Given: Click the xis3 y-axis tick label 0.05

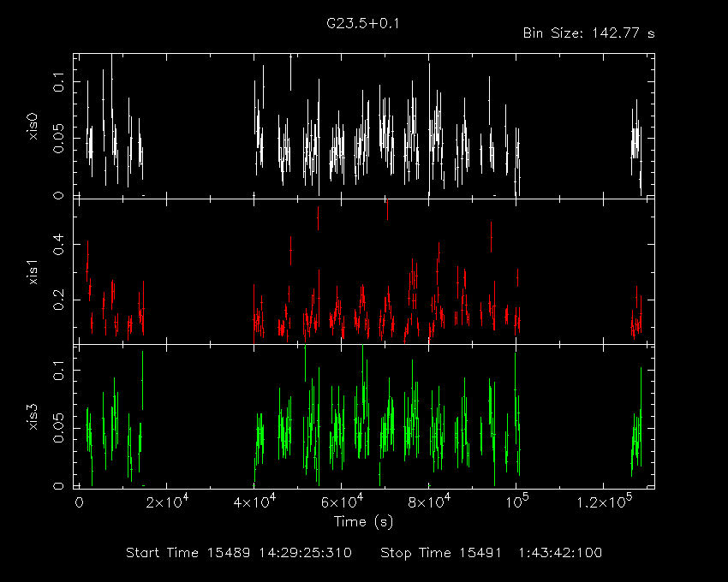Looking at the screenshot, I should point(59,428).
